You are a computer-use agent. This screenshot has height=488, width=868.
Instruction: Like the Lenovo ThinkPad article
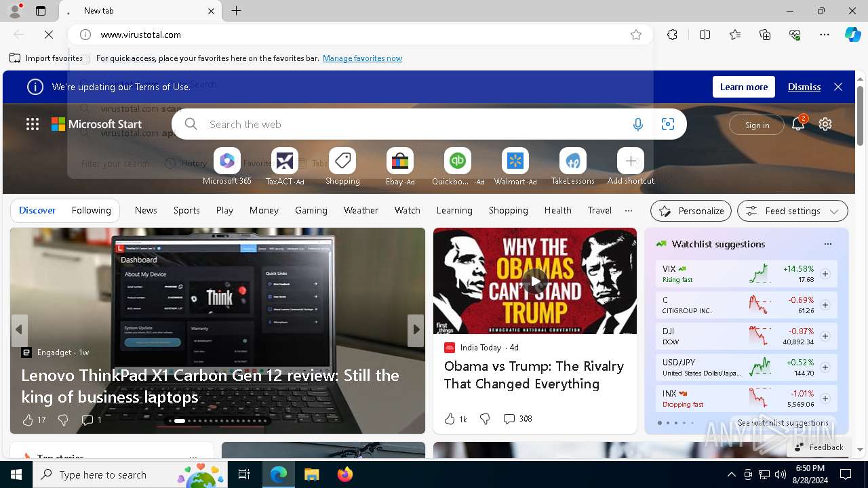coord(28,420)
